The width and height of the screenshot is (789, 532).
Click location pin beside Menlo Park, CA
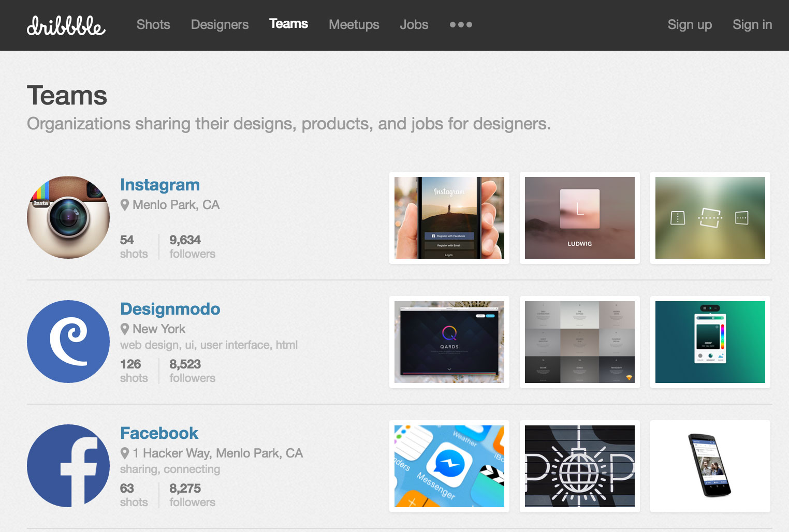tap(125, 205)
